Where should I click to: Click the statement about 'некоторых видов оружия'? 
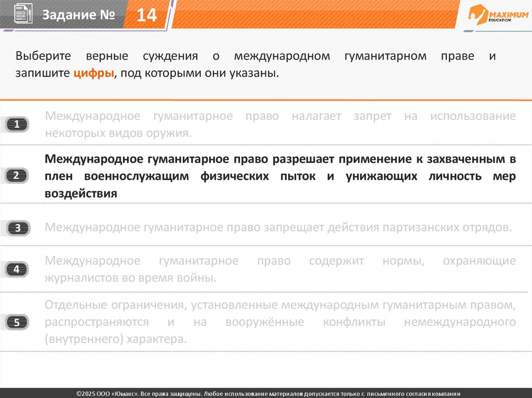coord(280,125)
